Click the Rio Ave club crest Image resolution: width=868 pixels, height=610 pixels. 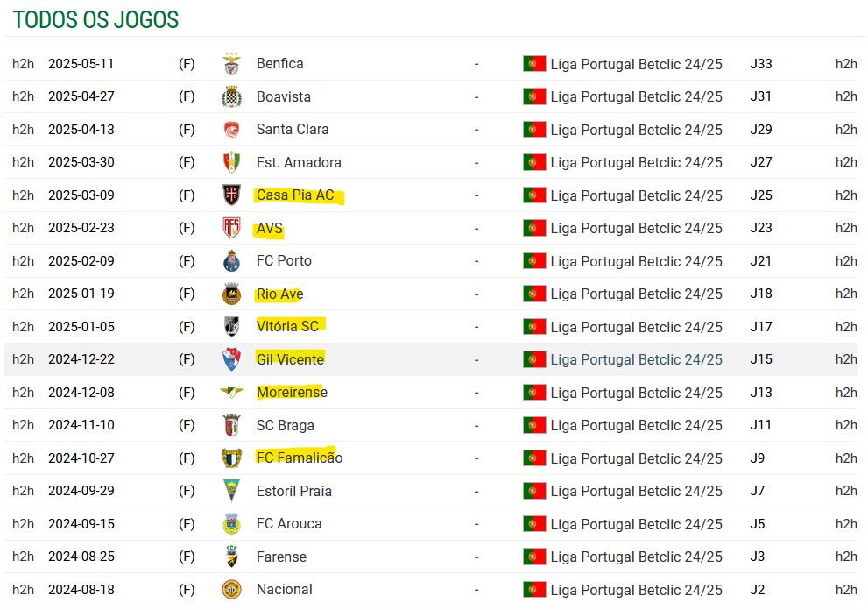pos(231,294)
